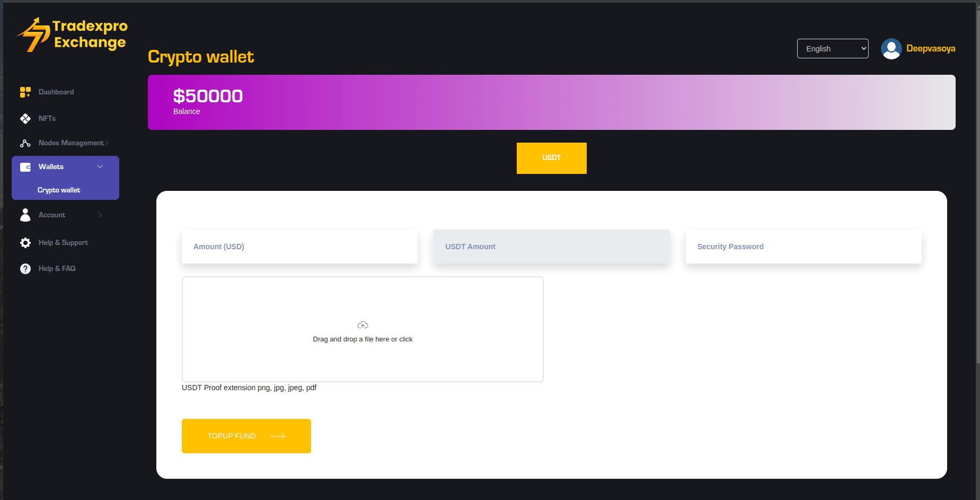Click the NFTs diamond icon
This screenshot has width=980, height=500.
tap(25, 119)
